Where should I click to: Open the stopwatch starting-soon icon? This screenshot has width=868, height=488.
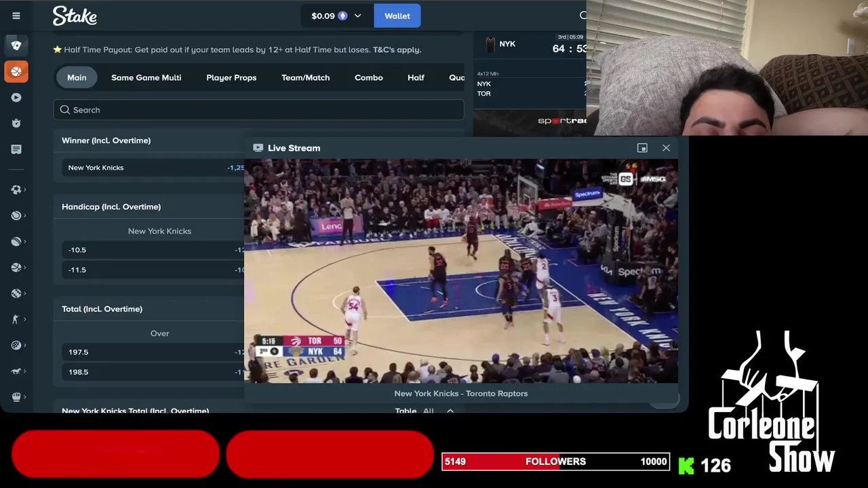(16, 123)
